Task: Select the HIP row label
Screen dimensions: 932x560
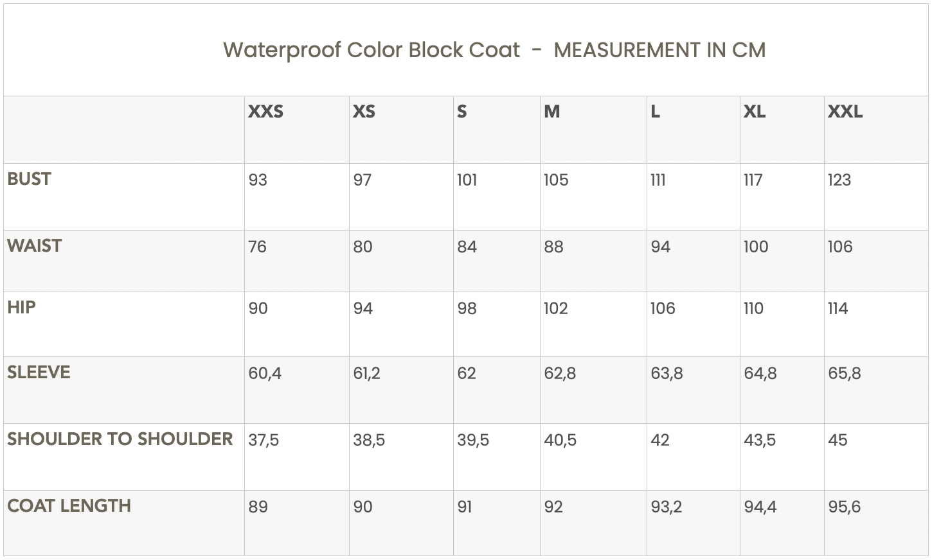Action: tap(21, 308)
